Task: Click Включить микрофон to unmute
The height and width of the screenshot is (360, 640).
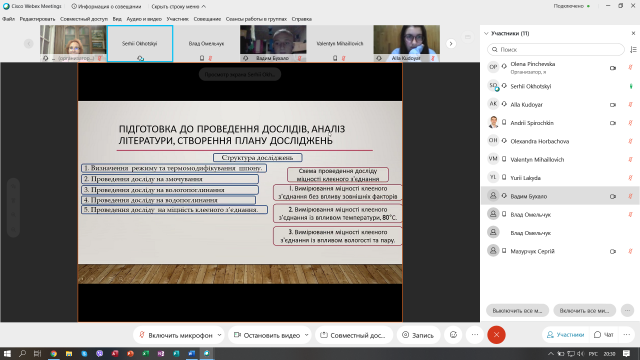Action: (176, 335)
